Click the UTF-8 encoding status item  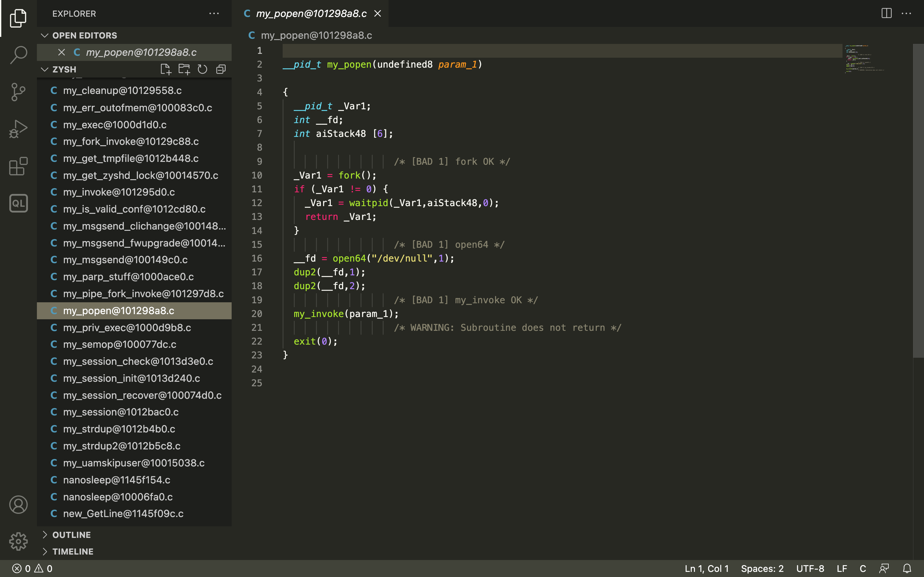point(810,568)
